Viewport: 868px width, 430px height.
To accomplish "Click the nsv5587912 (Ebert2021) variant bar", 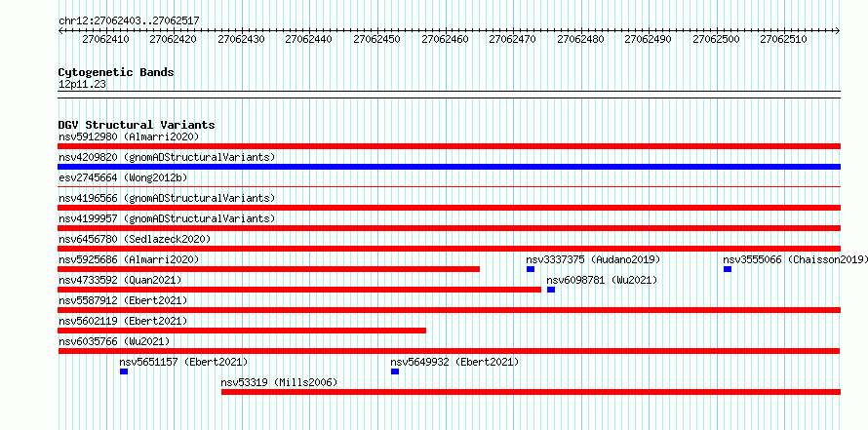I will [449, 310].
